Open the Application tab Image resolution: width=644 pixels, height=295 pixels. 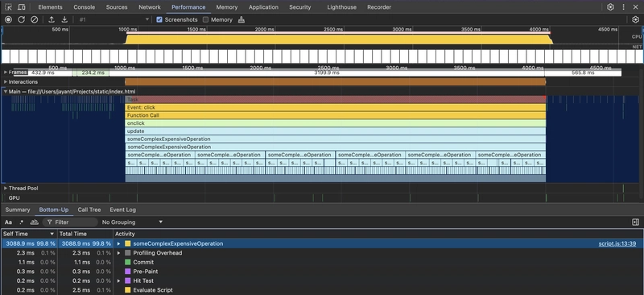(263, 7)
